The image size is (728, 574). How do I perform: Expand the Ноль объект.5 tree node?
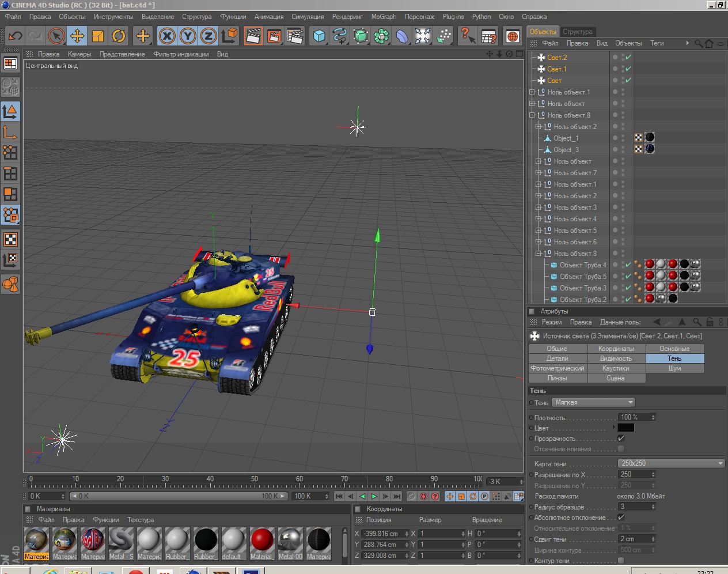pos(539,231)
